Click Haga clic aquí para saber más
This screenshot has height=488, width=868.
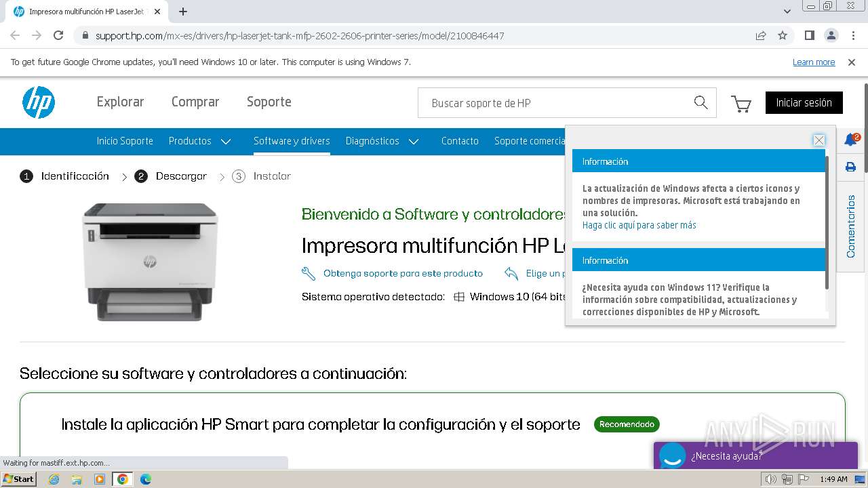tap(639, 225)
